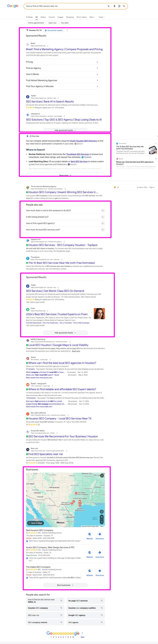The height and width of the screenshot is (644, 158).
Task: Zoom in on the Businesses map
Action: 102,517
